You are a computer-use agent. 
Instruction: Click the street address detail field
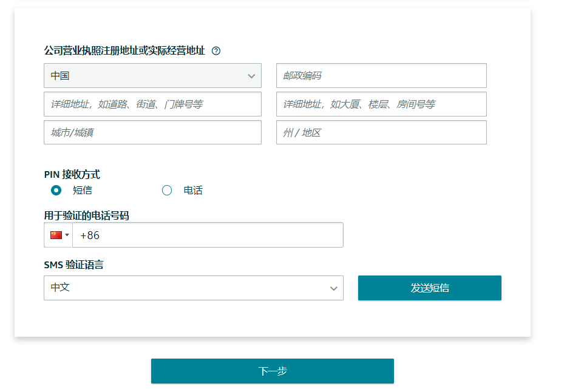152,104
